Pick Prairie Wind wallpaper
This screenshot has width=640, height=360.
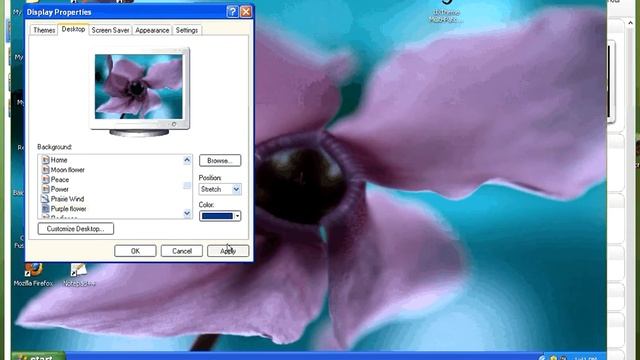click(x=67, y=199)
